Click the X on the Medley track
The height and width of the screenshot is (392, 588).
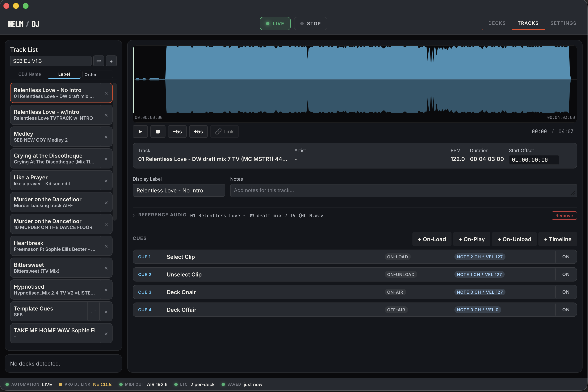coord(106,137)
